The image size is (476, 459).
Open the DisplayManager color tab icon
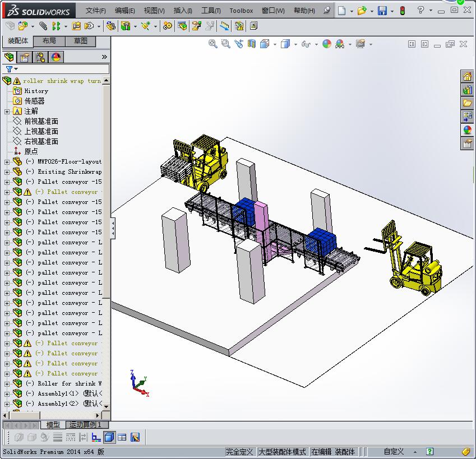pyautogui.click(x=56, y=57)
